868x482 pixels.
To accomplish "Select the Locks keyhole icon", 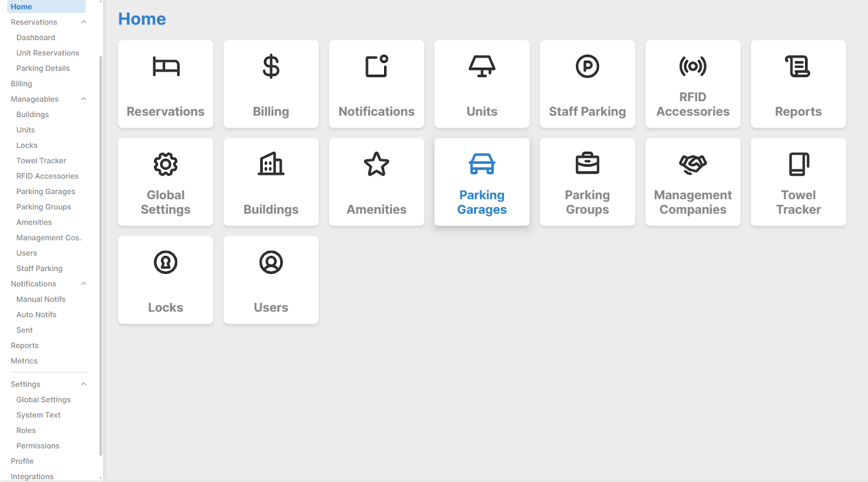I will coord(165,262).
